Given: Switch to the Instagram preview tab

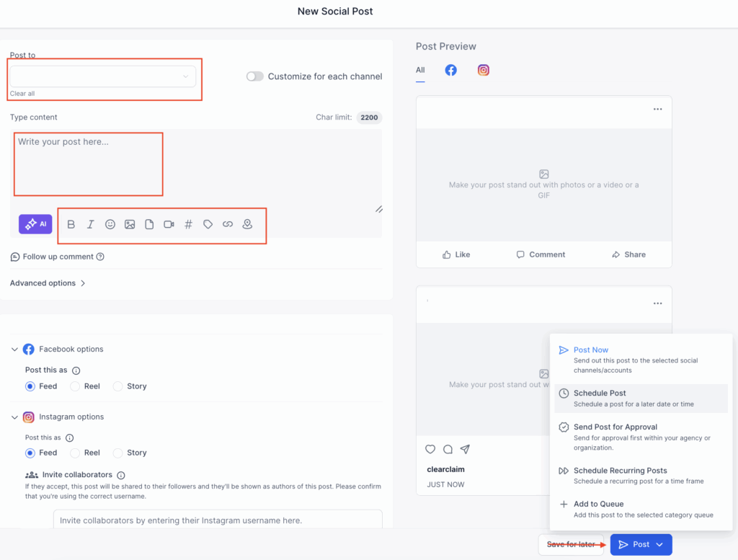Looking at the screenshot, I should coord(484,70).
